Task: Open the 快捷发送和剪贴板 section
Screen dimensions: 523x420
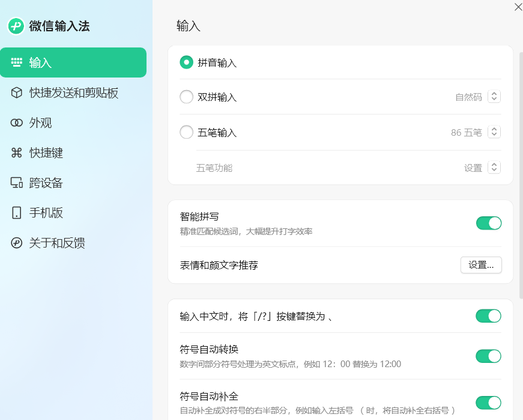Action: pos(73,93)
